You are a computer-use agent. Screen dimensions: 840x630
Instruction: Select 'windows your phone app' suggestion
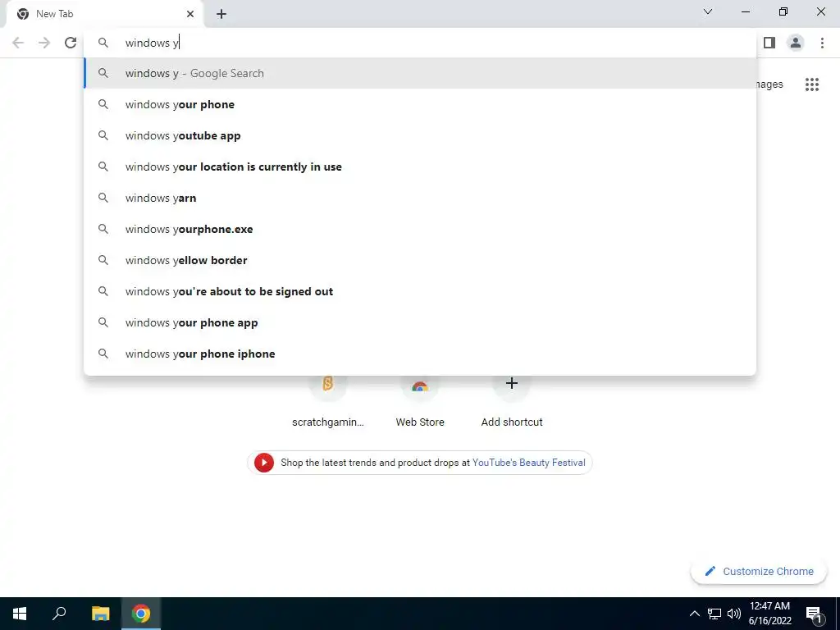point(420,322)
